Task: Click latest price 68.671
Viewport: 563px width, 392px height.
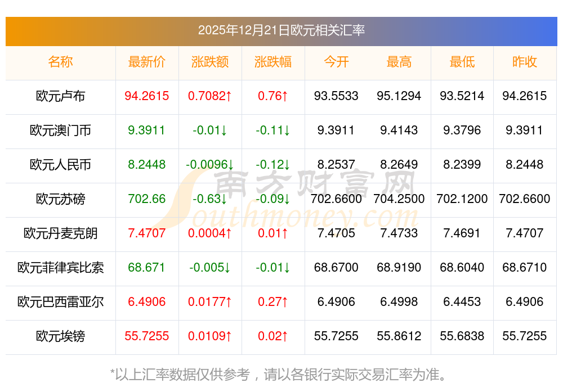Action: click(147, 267)
